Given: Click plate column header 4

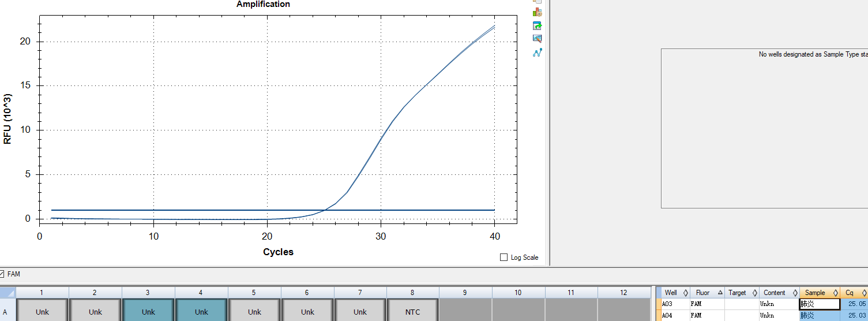Looking at the screenshot, I should pos(201,293).
